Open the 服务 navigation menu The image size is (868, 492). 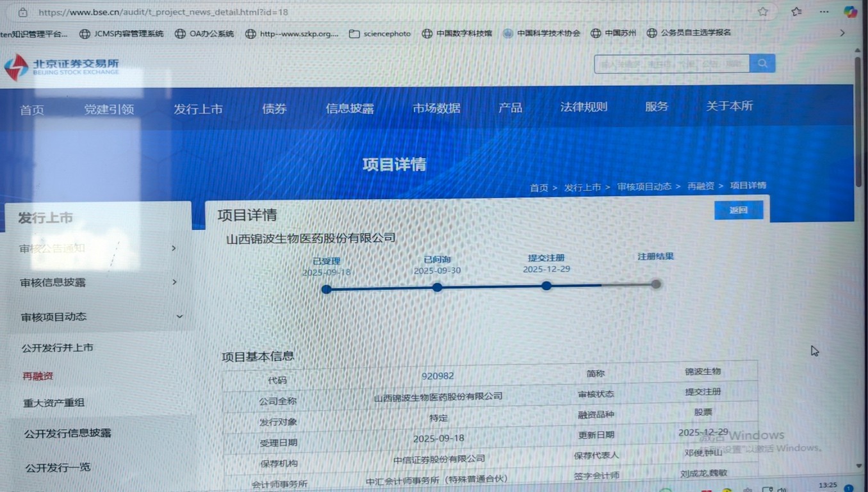657,106
